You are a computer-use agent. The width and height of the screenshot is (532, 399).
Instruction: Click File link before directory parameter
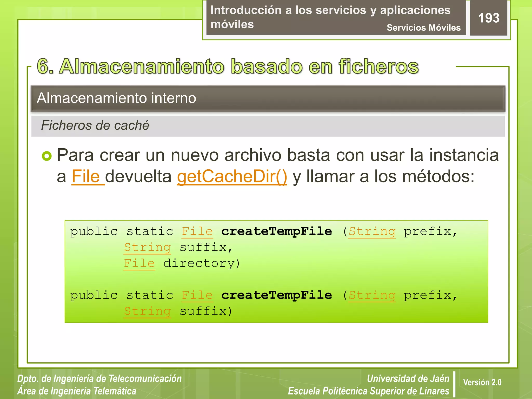139,263
